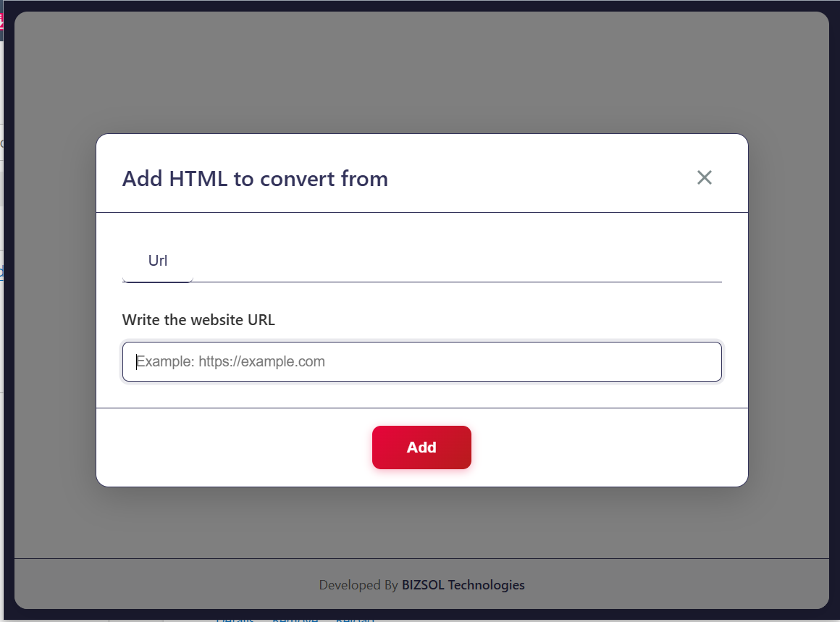Click the partially hidden Remove link
This screenshot has height=622, width=840.
click(x=295, y=619)
